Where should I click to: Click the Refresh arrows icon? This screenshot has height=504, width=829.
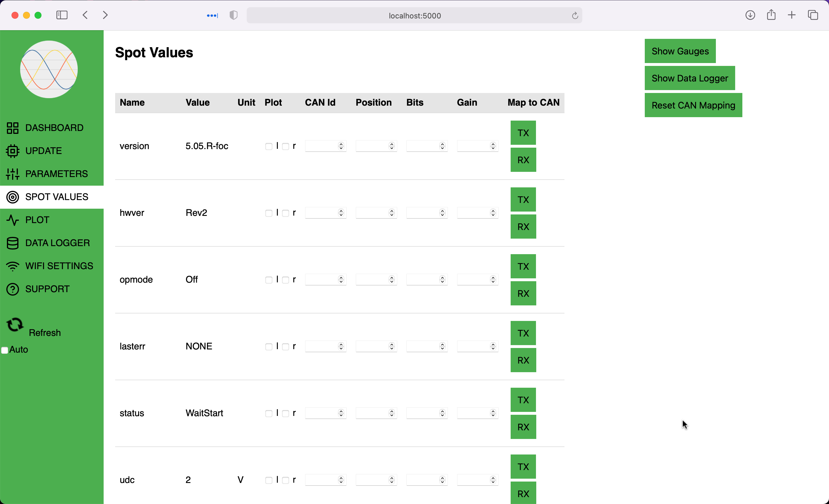(x=15, y=325)
